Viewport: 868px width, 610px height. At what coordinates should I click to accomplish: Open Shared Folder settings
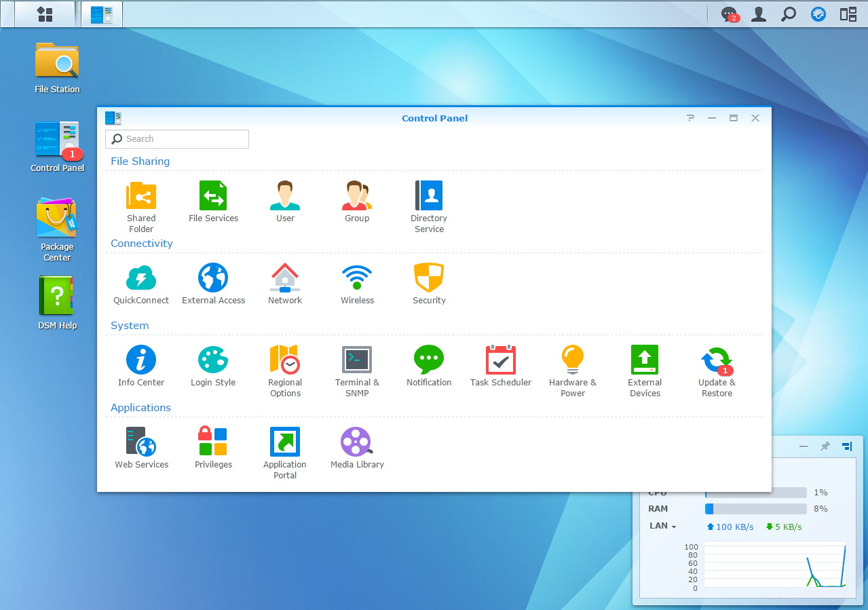[x=141, y=195]
